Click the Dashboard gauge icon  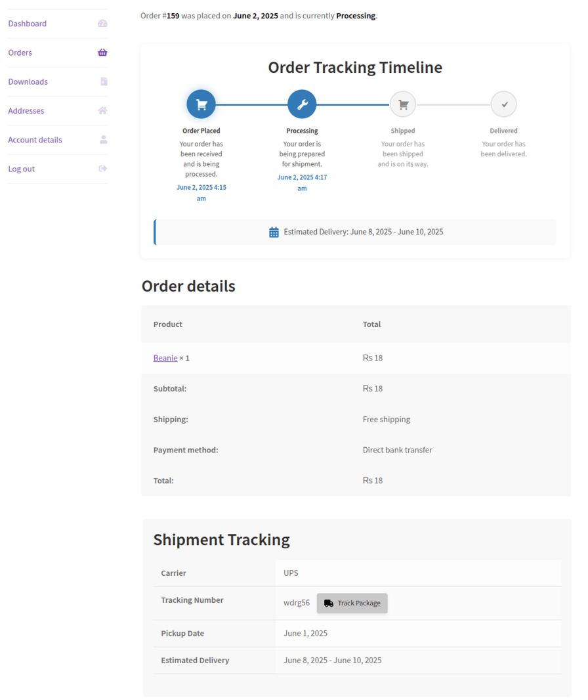click(102, 24)
